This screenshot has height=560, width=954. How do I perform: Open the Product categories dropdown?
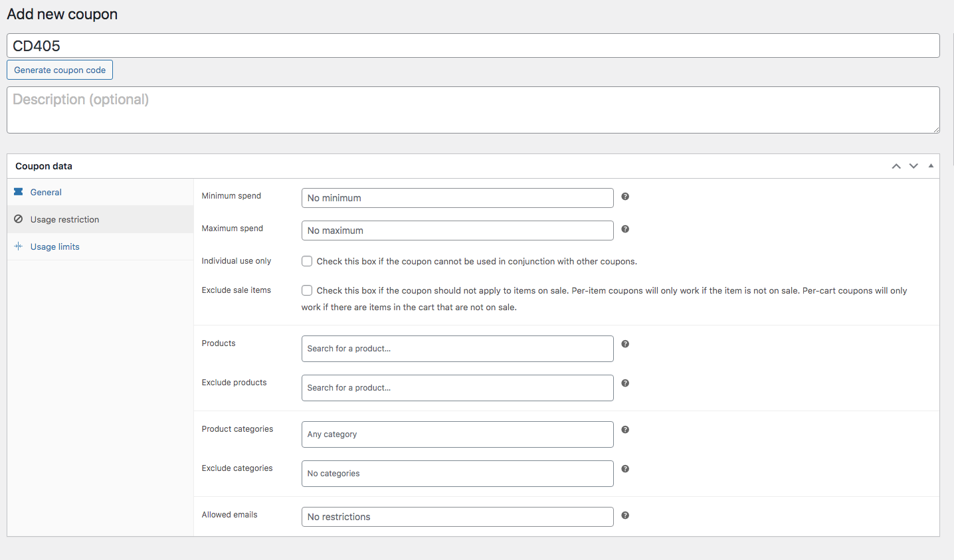[458, 434]
